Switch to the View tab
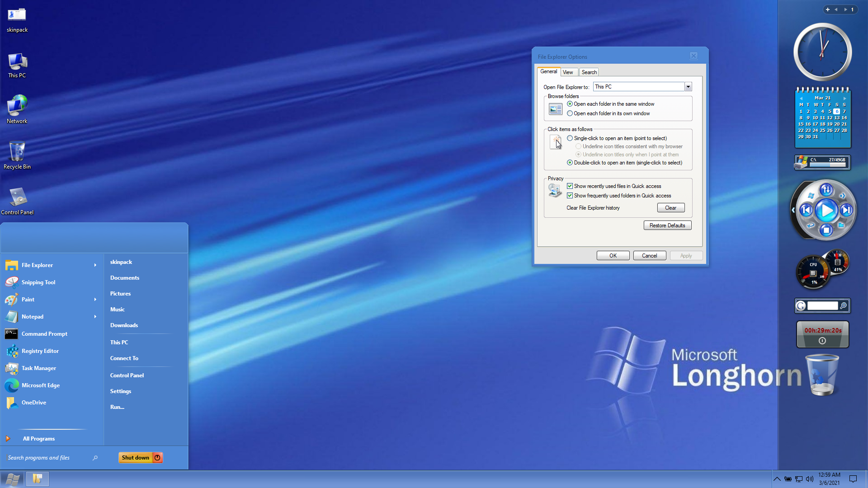 (568, 72)
